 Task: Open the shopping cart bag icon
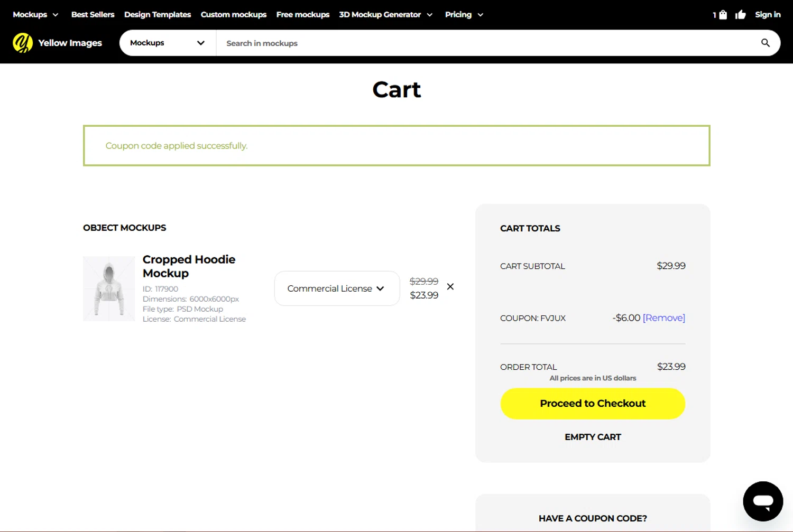[x=723, y=15]
